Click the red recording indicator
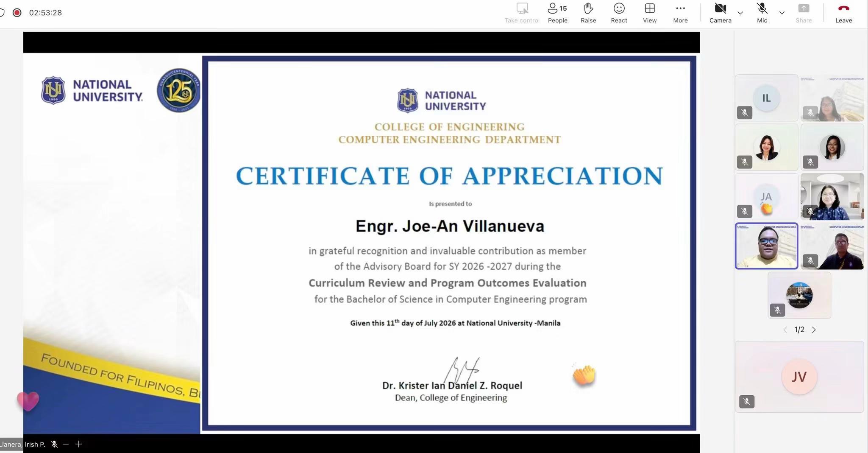The width and height of the screenshot is (868, 453). tap(17, 13)
